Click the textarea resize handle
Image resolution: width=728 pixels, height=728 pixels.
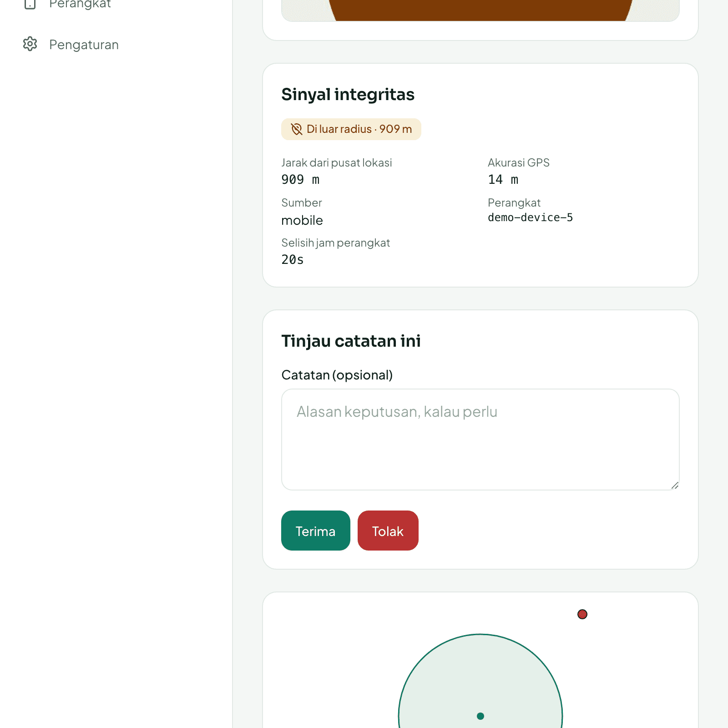click(x=675, y=485)
